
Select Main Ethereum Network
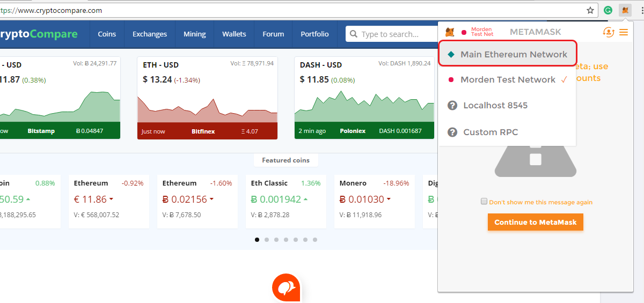[x=508, y=54]
